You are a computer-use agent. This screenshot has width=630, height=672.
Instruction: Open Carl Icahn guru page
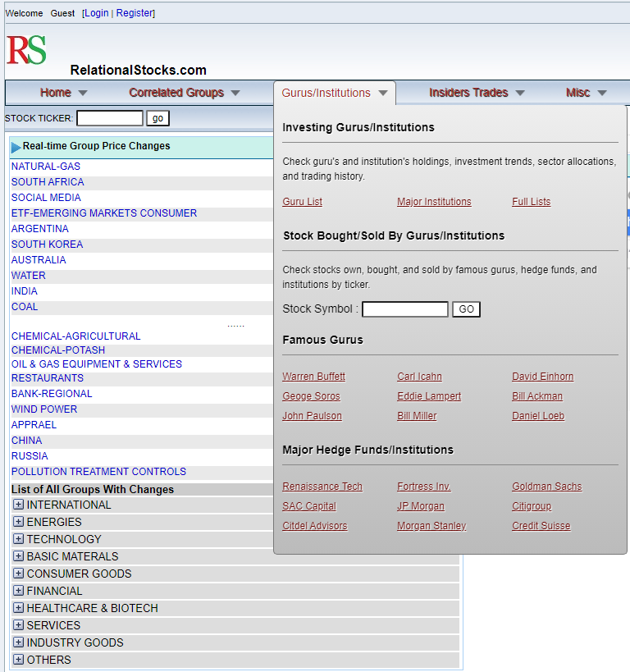pyautogui.click(x=419, y=377)
